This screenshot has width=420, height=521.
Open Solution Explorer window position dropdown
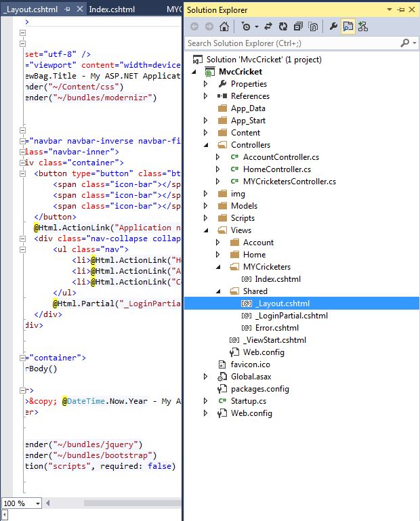click(x=390, y=9)
